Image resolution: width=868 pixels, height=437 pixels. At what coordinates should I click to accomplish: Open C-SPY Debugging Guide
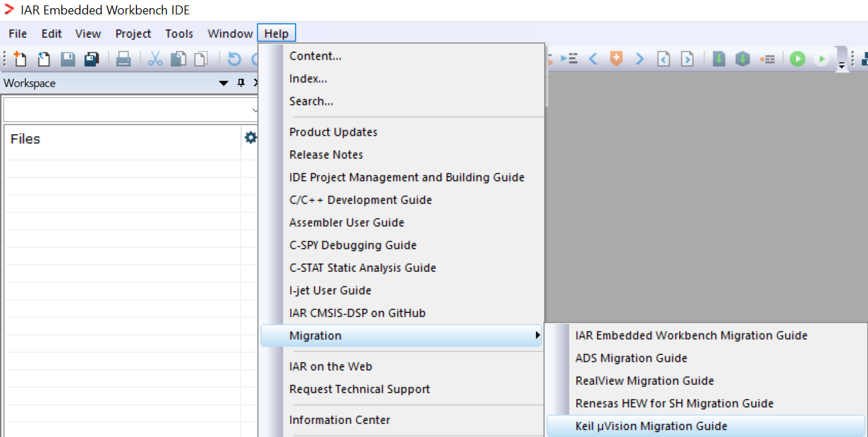(x=353, y=245)
